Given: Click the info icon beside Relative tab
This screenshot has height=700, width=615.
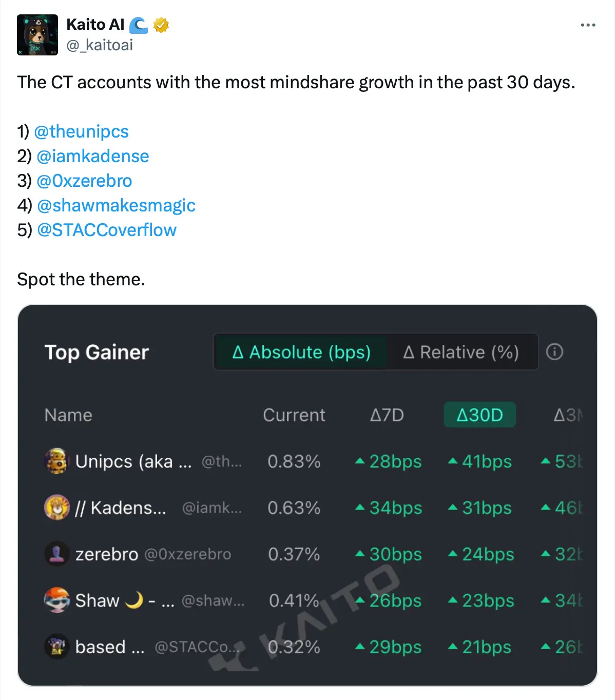Looking at the screenshot, I should pos(554,352).
